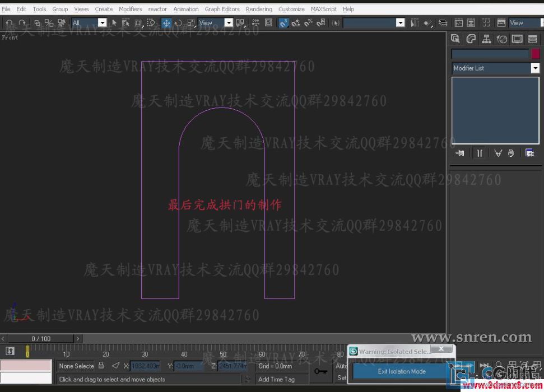Toggle the Window/Crossing selection icon

click(x=151, y=23)
